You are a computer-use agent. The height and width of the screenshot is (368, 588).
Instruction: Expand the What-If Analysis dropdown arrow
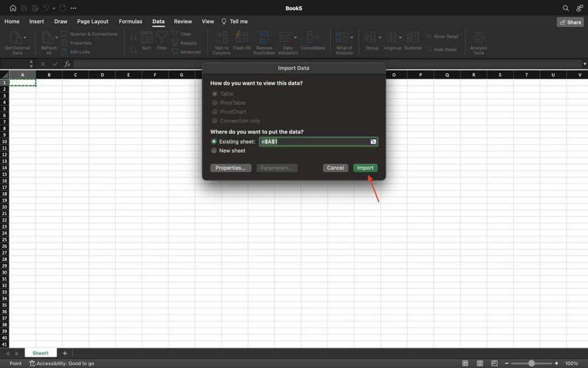[x=352, y=37]
